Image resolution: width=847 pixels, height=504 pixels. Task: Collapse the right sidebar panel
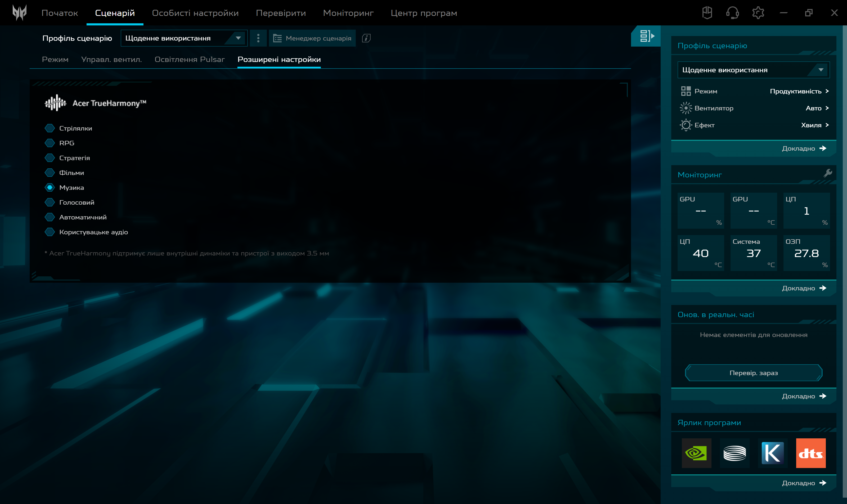coord(646,36)
